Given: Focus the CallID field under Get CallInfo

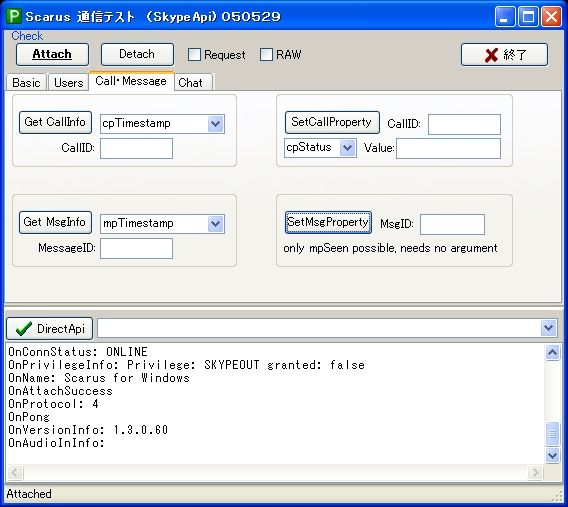Looking at the screenshot, I should click(136, 148).
